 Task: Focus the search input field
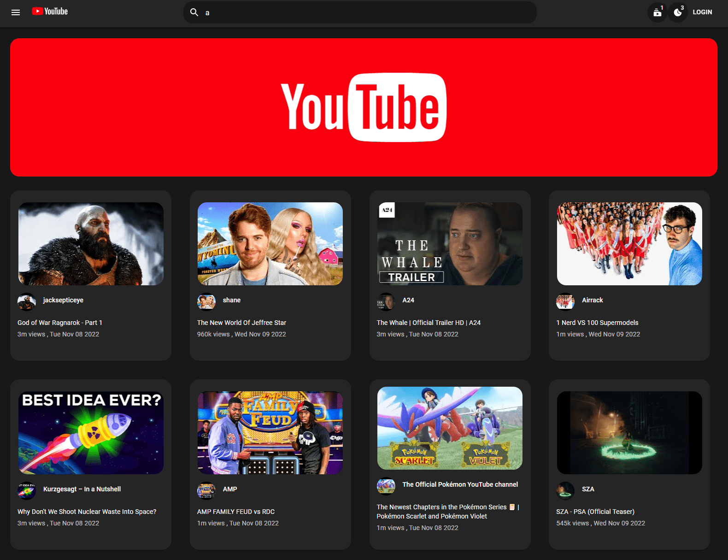(360, 12)
